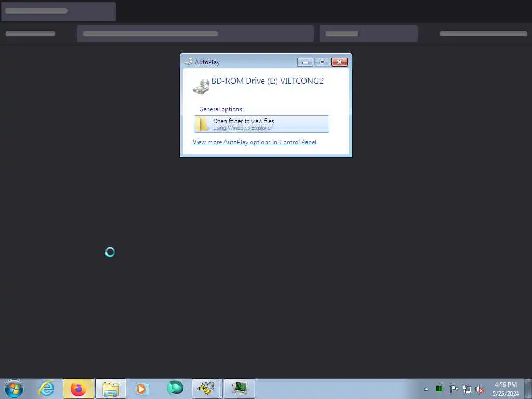The image size is (532, 399).
Task: Click the green square tray icon
Action: click(439, 389)
